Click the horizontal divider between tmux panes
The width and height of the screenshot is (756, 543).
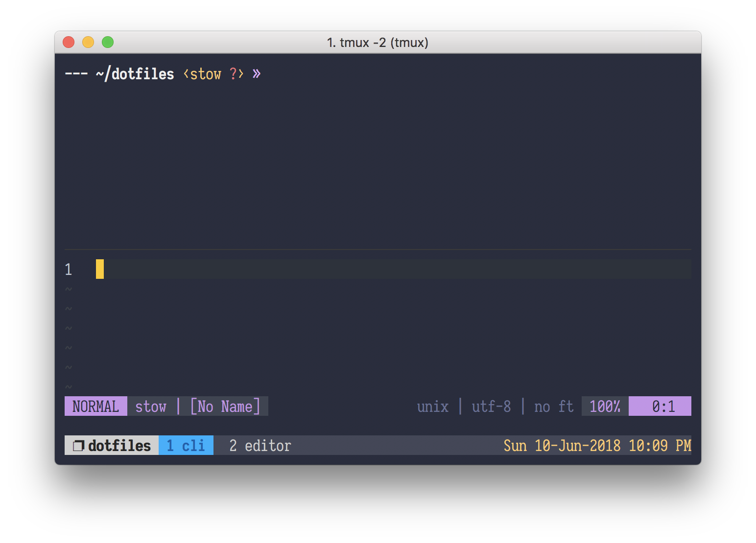pos(378,249)
